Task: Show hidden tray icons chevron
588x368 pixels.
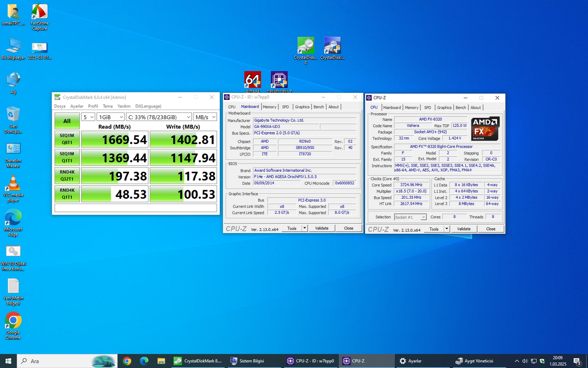Action: 517,361
